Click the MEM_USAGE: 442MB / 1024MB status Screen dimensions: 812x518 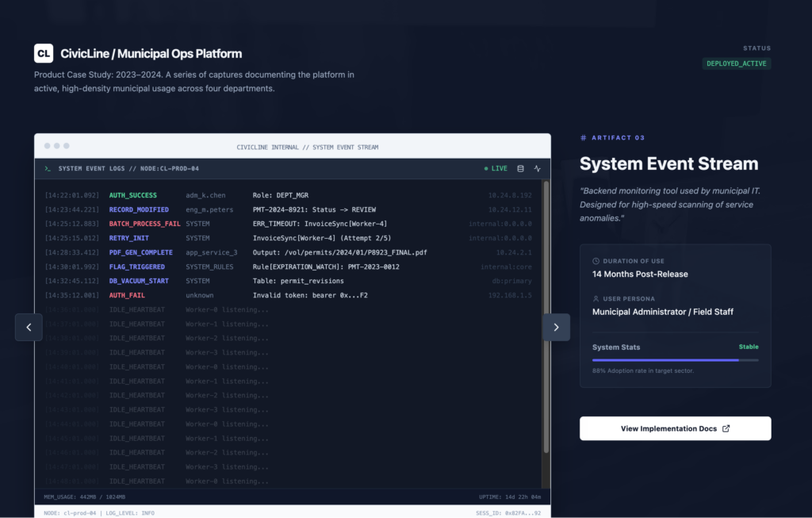click(84, 497)
